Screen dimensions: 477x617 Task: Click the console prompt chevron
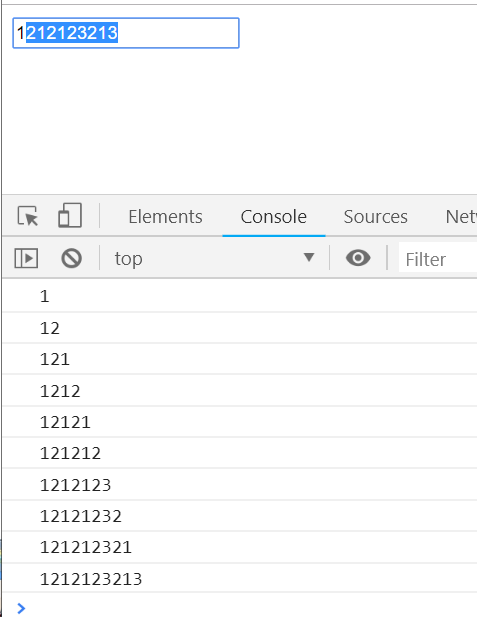[21, 608]
